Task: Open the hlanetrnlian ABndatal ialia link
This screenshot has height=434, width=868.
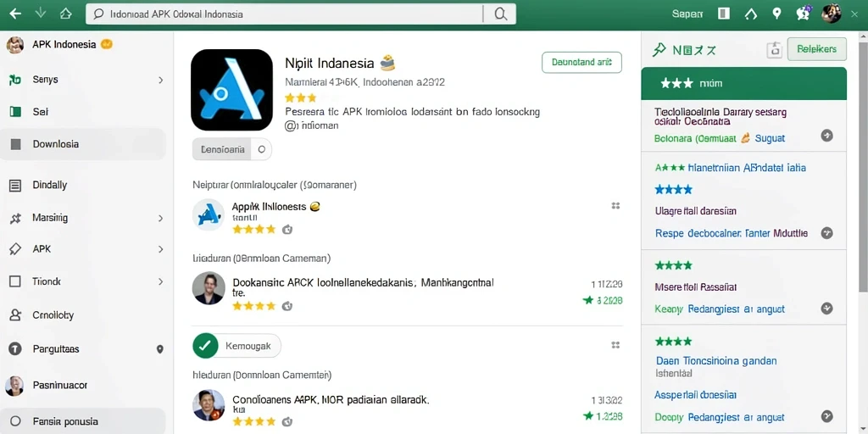Action: 747,168
